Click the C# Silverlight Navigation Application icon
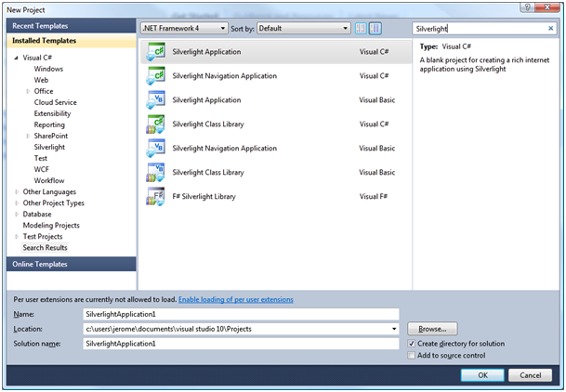This screenshot has width=566, height=392. pyautogui.click(x=155, y=76)
